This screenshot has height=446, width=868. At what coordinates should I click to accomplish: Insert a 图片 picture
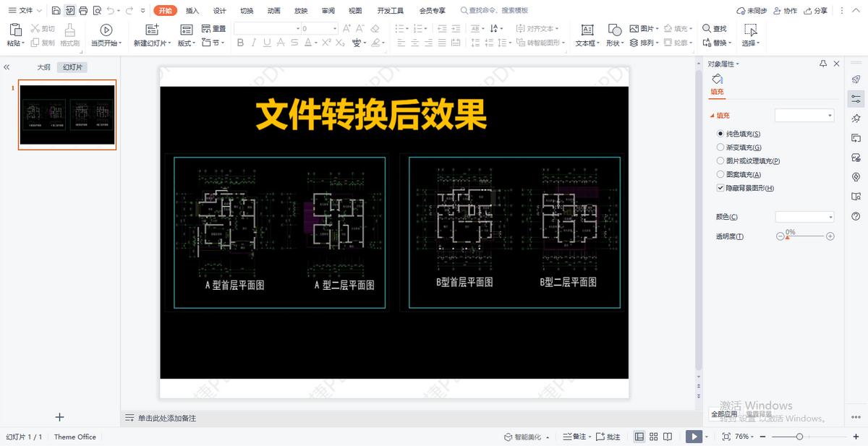point(642,28)
